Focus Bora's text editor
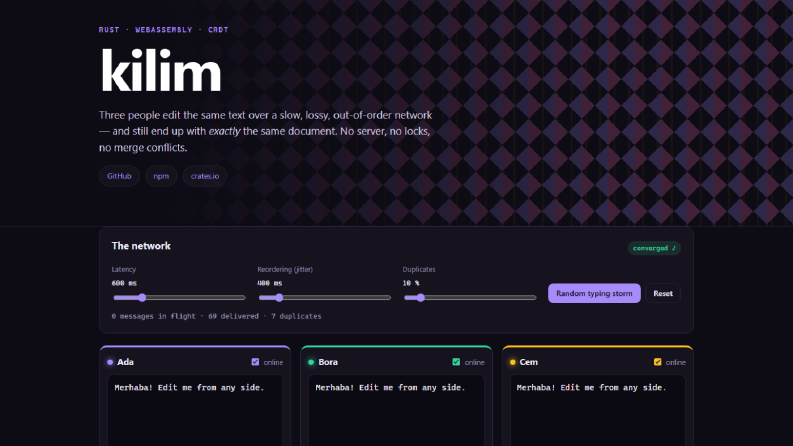 point(396,411)
